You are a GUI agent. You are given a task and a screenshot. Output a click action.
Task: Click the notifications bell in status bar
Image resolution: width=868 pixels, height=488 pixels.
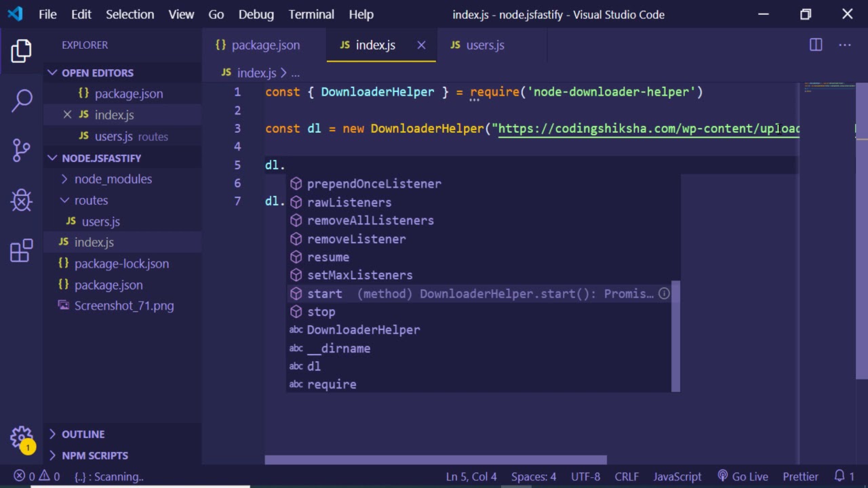click(840, 476)
